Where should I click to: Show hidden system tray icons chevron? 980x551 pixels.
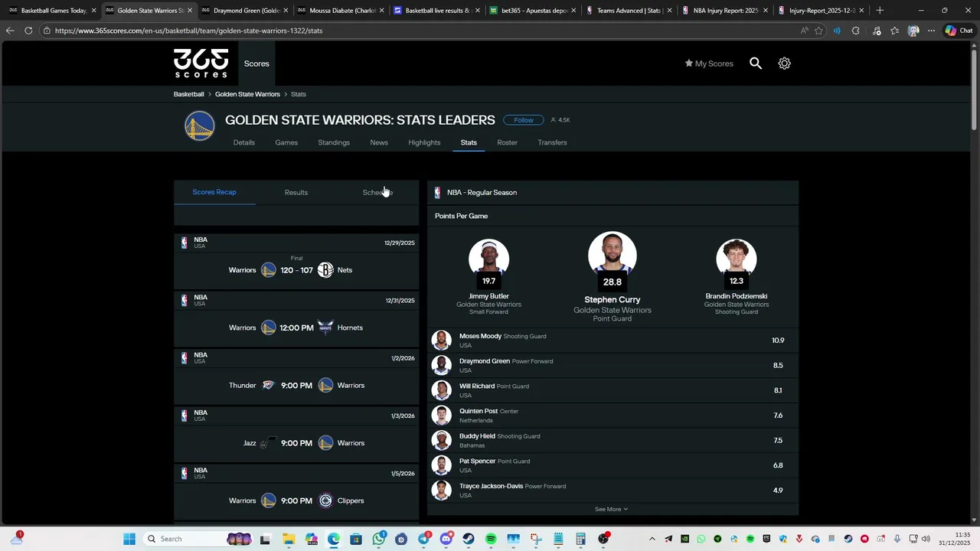click(x=652, y=539)
